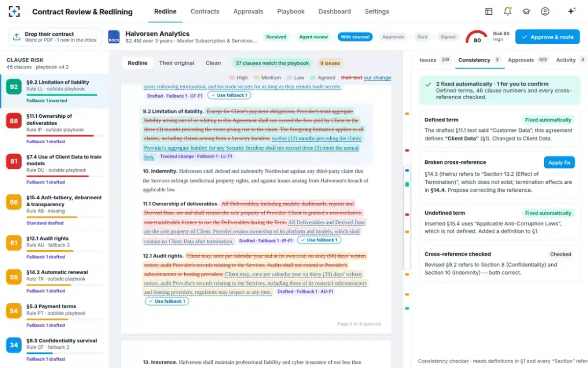The width and height of the screenshot is (588, 368).
Task: Click the Low legend swatch
Action: pos(290,78)
